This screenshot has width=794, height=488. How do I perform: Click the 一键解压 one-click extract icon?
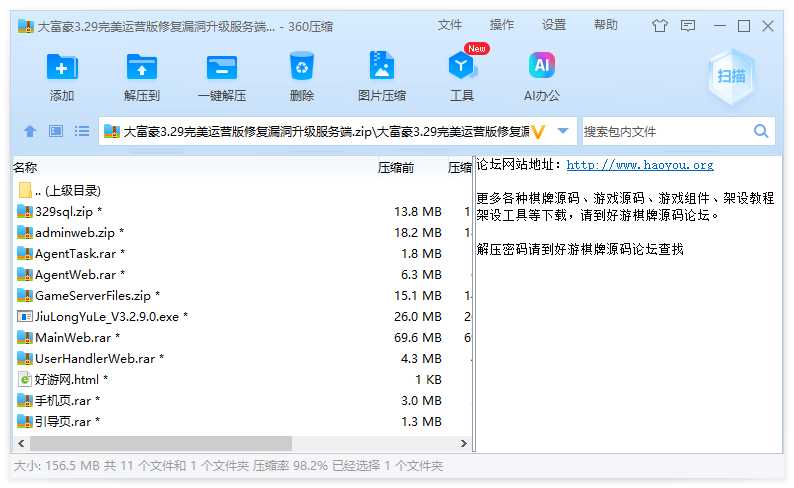(x=222, y=67)
